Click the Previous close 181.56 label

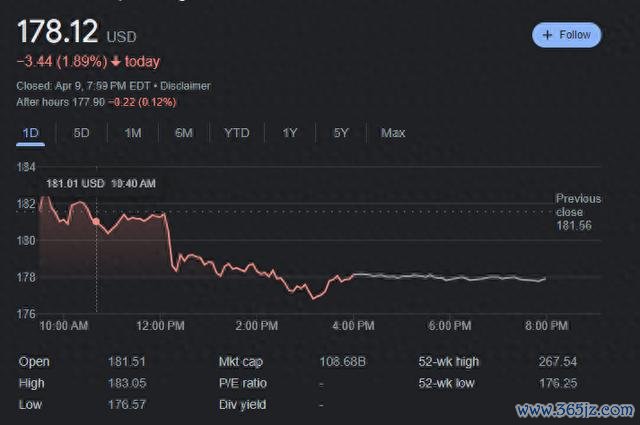click(x=578, y=212)
